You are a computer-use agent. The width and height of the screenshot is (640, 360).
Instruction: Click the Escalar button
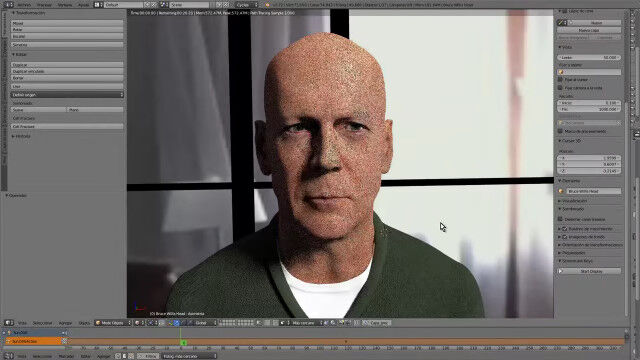click(x=67, y=36)
